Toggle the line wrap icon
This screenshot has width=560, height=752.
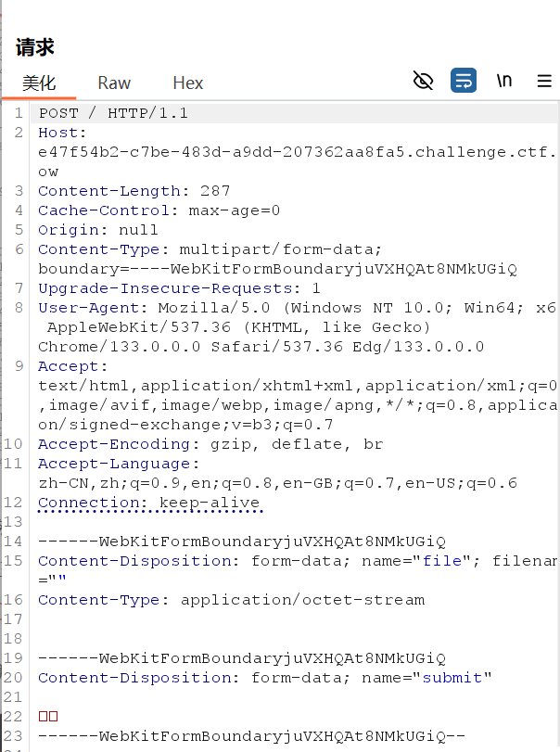click(464, 81)
